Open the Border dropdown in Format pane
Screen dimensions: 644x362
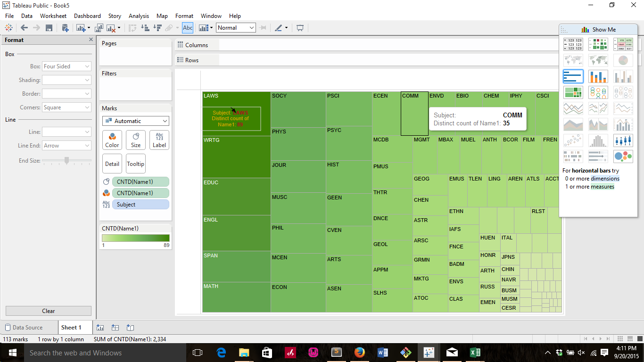66,94
